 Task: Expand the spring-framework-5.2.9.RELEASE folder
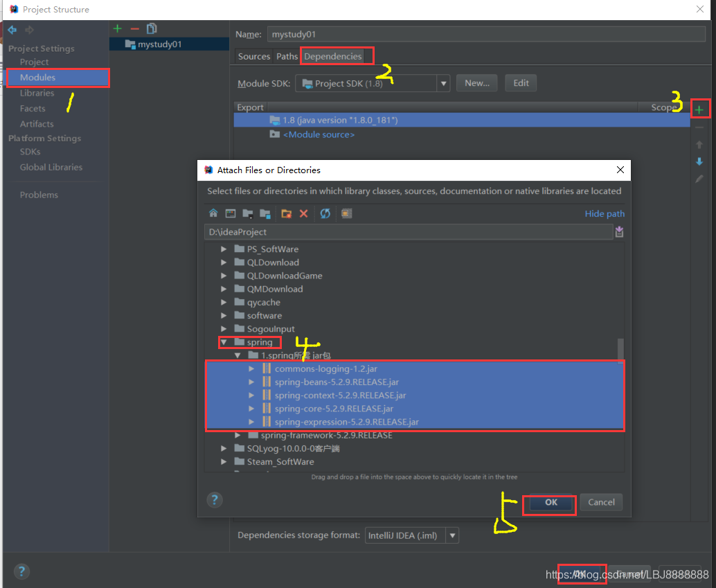tap(238, 436)
